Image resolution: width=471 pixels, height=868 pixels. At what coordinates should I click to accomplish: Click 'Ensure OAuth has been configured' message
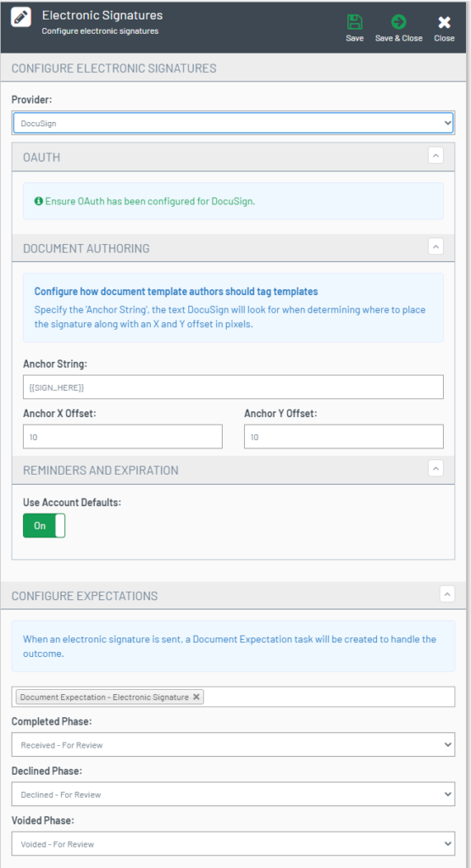tap(150, 202)
